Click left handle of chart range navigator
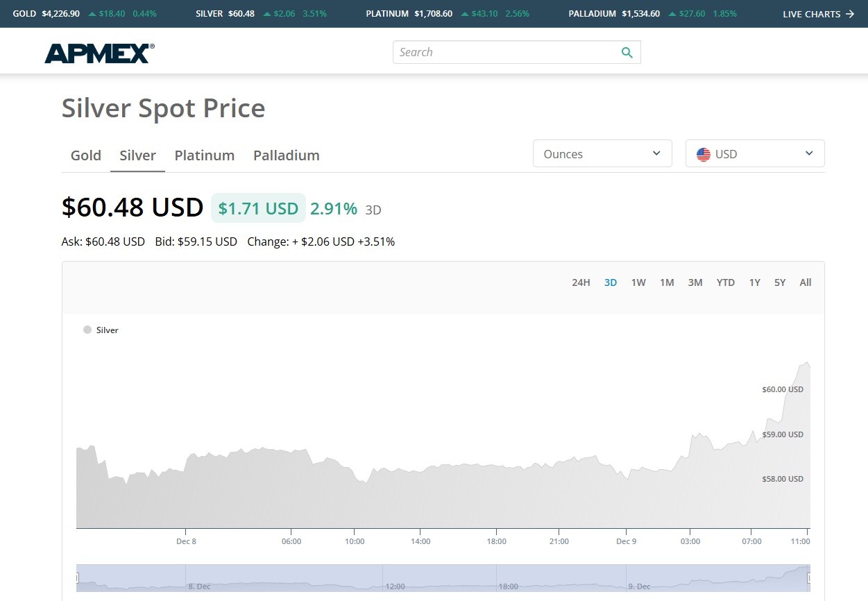The width and height of the screenshot is (868, 601). tap(77, 577)
